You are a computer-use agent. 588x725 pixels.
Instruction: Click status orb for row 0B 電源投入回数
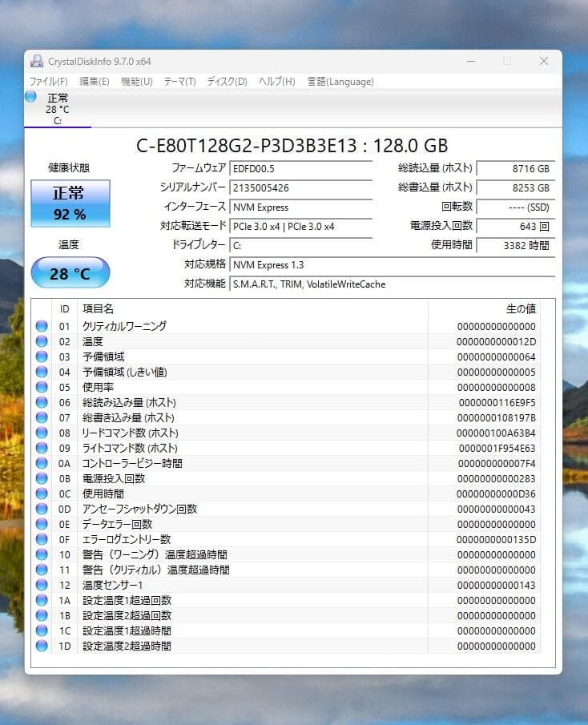pyautogui.click(x=42, y=478)
